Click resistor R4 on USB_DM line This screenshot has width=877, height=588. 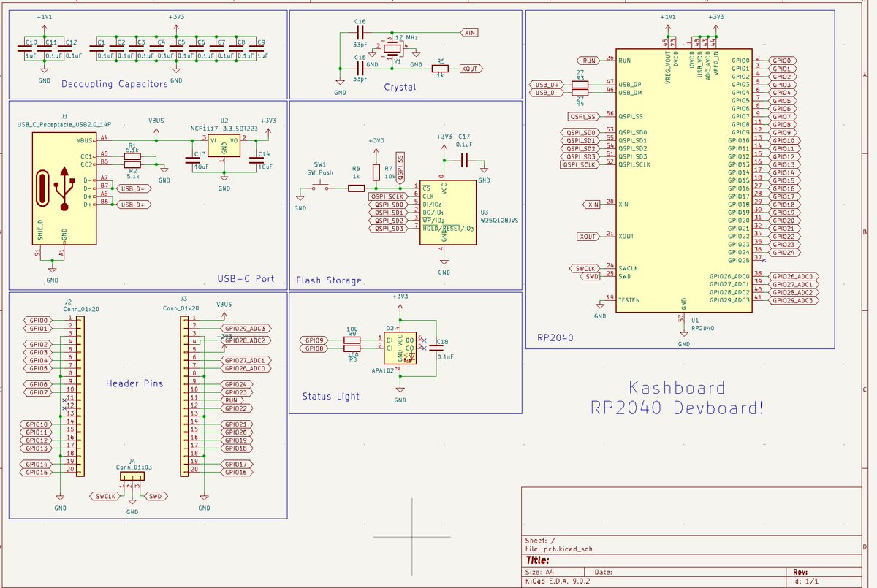click(580, 93)
